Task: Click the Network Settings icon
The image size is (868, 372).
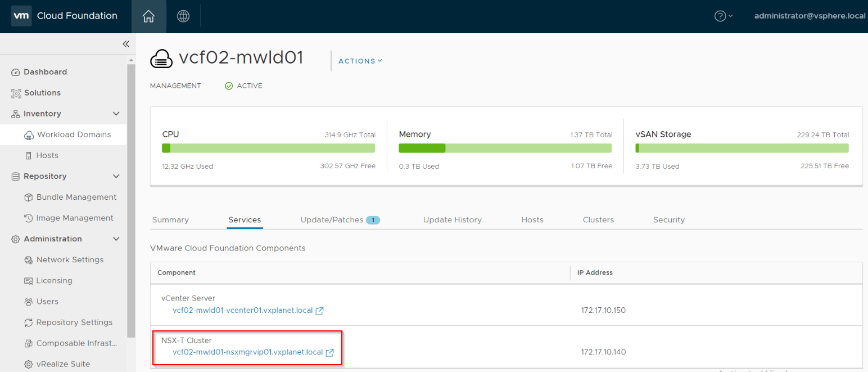Action: click(x=29, y=260)
